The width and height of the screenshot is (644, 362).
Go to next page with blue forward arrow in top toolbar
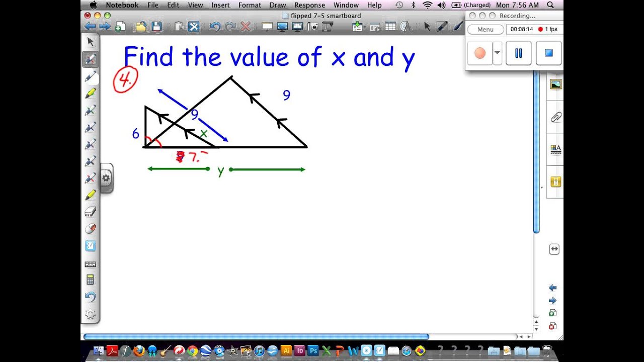tap(105, 26)
